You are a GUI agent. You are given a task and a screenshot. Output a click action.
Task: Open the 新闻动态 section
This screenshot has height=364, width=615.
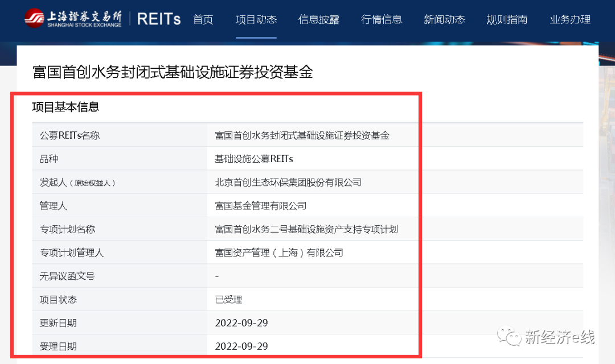coord(444,19)
